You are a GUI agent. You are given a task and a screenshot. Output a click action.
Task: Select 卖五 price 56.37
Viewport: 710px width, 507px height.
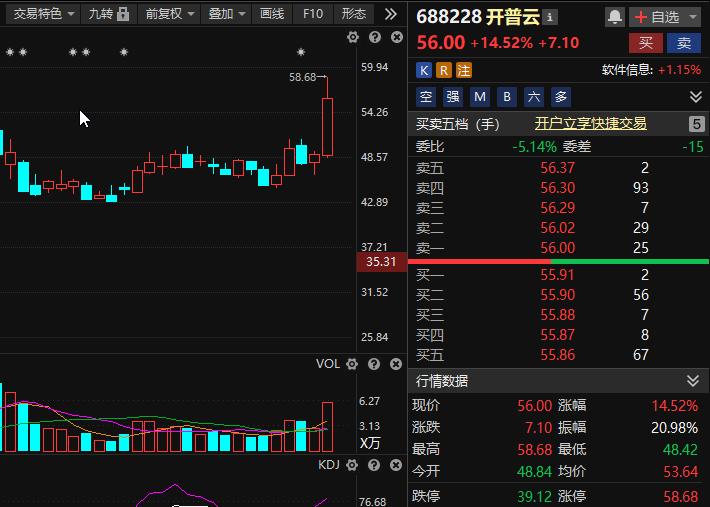coord(557,168)
